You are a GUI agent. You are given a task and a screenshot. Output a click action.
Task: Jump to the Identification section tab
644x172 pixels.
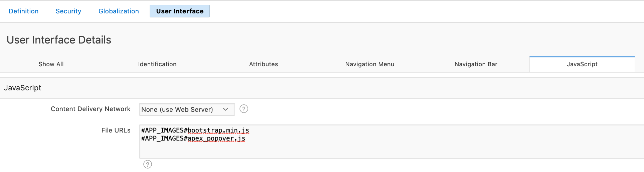(157, 64)
